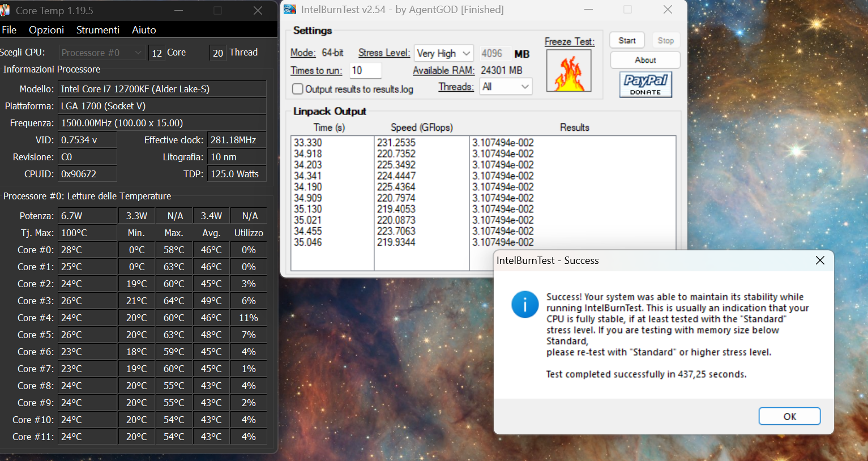This screenshot has width=868, height=461.
Task: Open the Processore #0 CPU selector
Action: (x=102, y=53)
